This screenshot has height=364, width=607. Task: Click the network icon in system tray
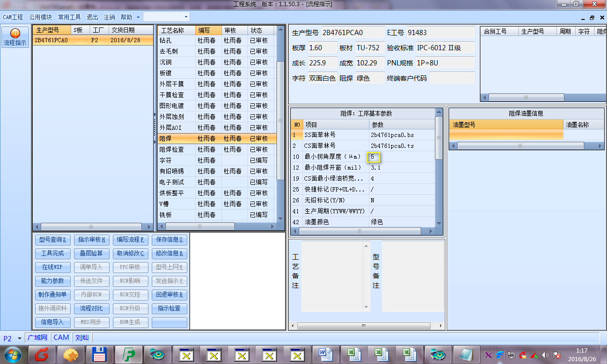coord(511,355)
